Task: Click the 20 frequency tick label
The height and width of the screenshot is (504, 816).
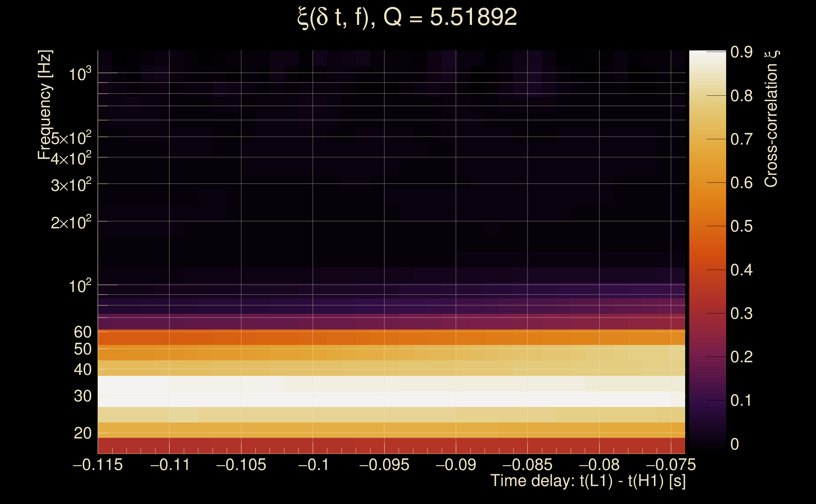Action: [x=82, y=433]
